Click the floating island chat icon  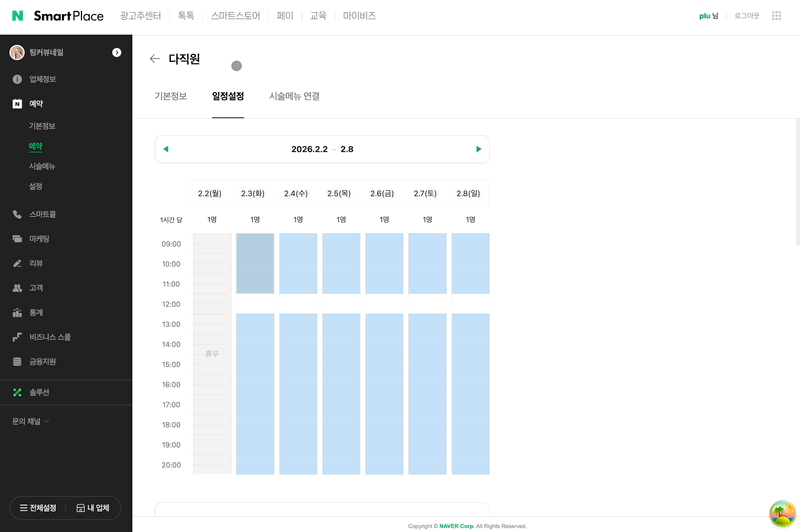pyautogui.click(x=782, y=513)
